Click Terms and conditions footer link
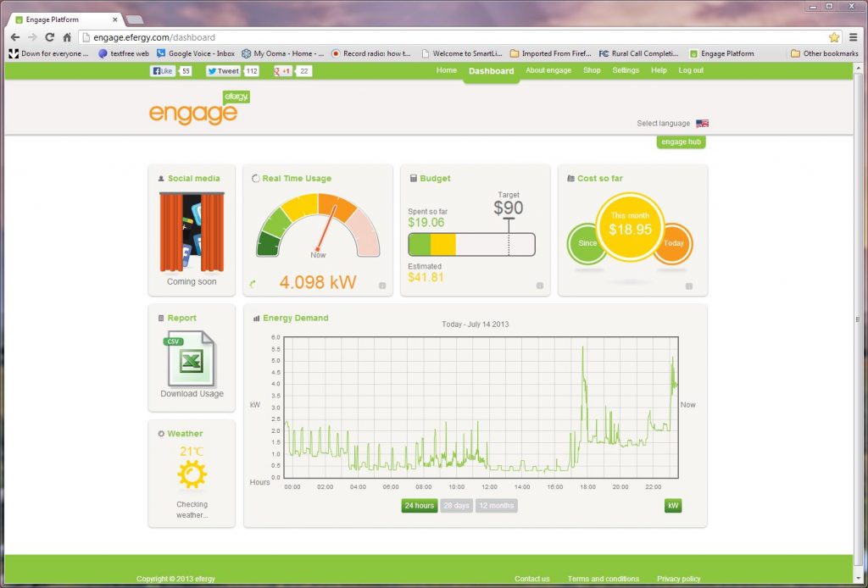The image size is (868, 588). pyautogui.click(x=603, y=579)
